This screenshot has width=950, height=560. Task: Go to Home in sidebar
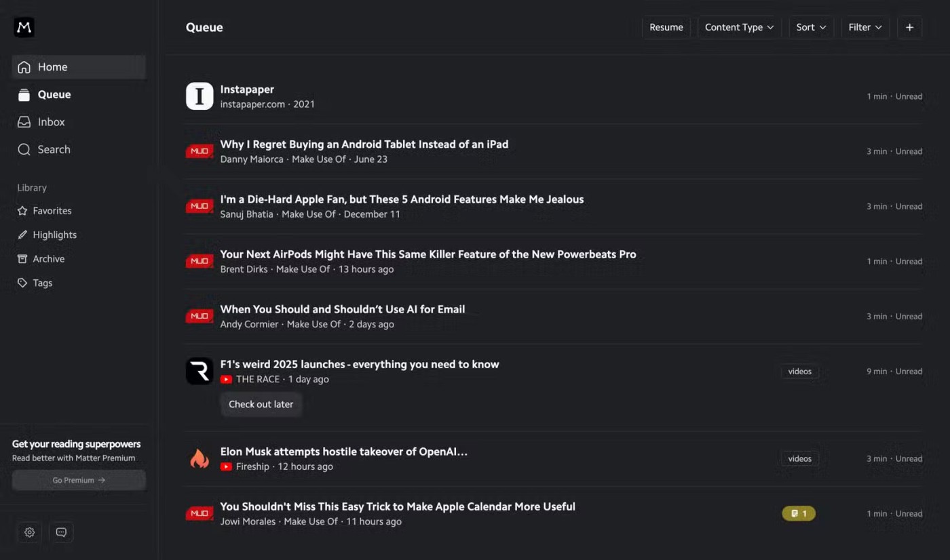tap(52, 67)
